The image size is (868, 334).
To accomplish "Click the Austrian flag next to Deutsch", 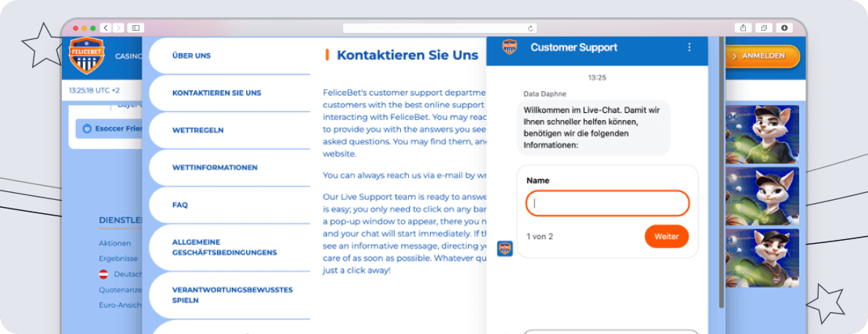I will point(103,274).
